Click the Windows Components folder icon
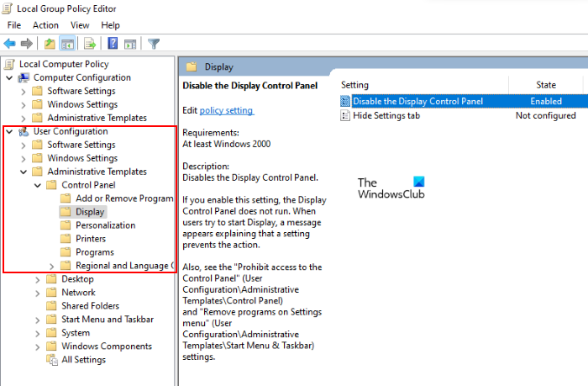 point(51,346)
